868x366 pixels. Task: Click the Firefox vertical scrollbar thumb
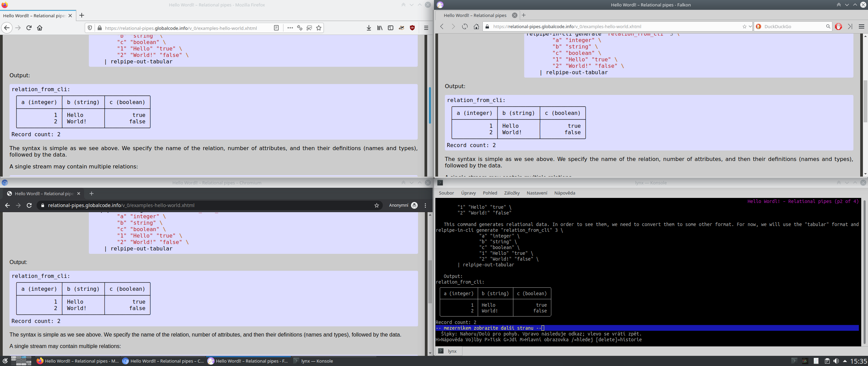(430, 105)
